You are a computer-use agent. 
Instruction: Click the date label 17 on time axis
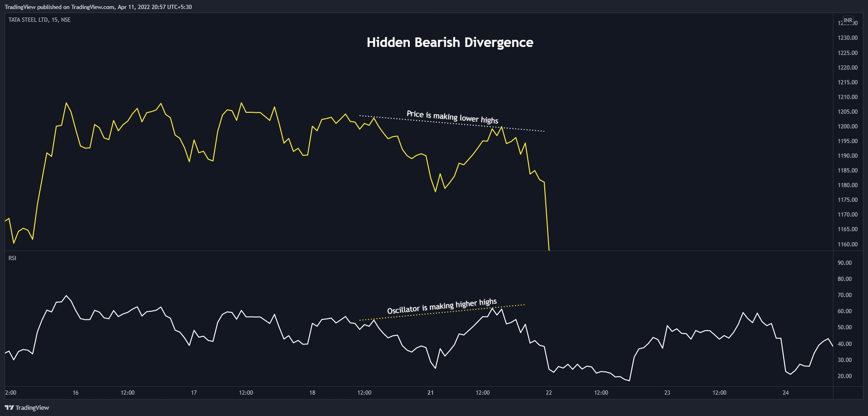(194, 393)
